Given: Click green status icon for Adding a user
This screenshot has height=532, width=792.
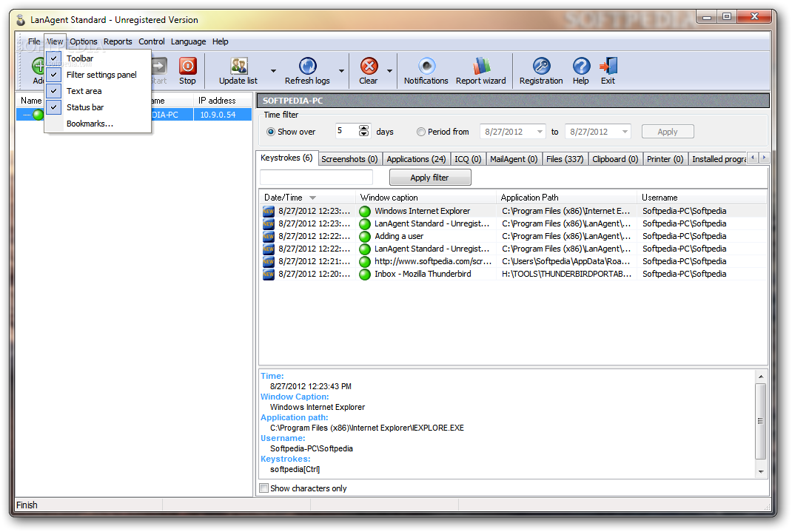Looking at the screenshot, I should 365,237.
